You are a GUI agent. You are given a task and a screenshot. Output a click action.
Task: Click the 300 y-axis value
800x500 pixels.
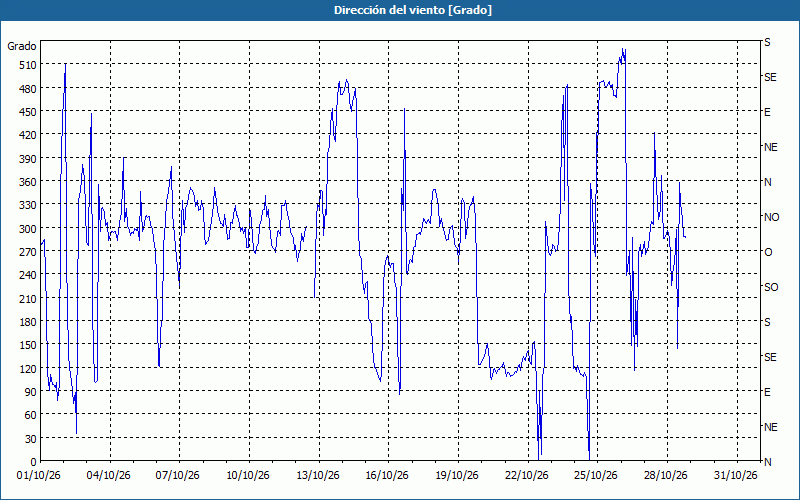click(x=28, y=229)
